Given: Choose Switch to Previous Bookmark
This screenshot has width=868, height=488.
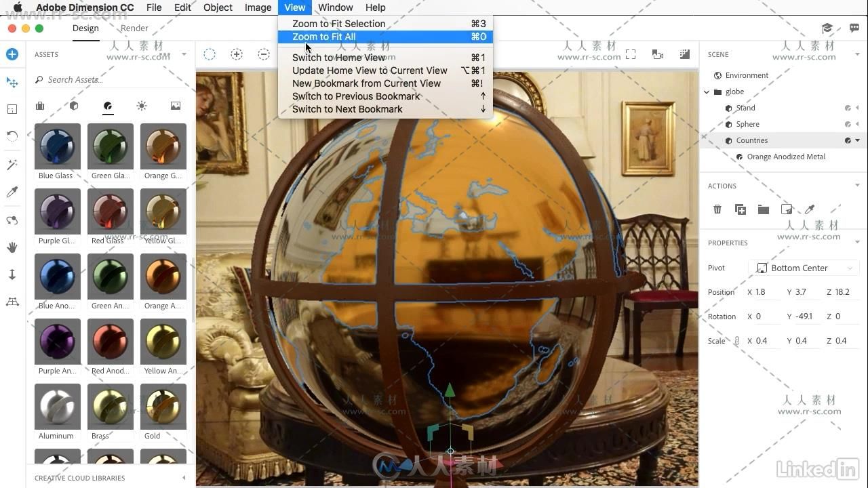Looking at the screenshot, I should [385, 96].
